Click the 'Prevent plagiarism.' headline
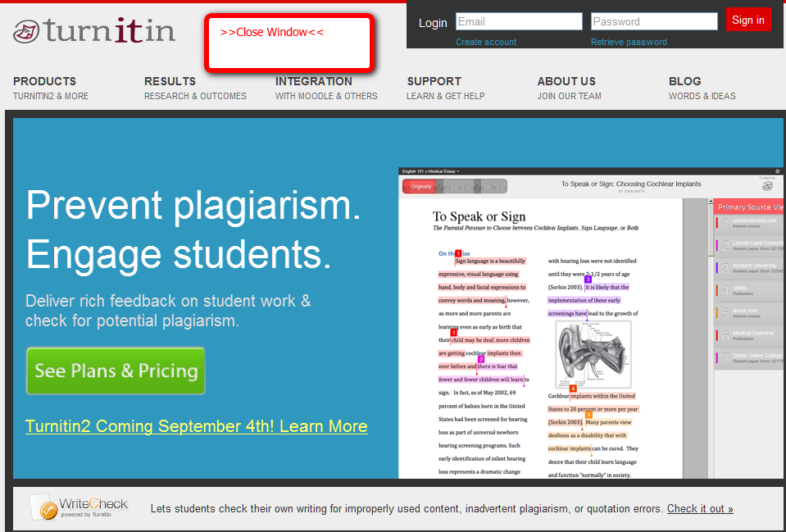 [x=193, y=205]
